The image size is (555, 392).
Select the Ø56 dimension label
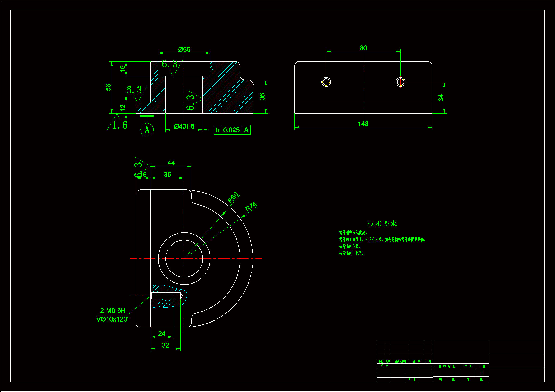pos(184,50)
